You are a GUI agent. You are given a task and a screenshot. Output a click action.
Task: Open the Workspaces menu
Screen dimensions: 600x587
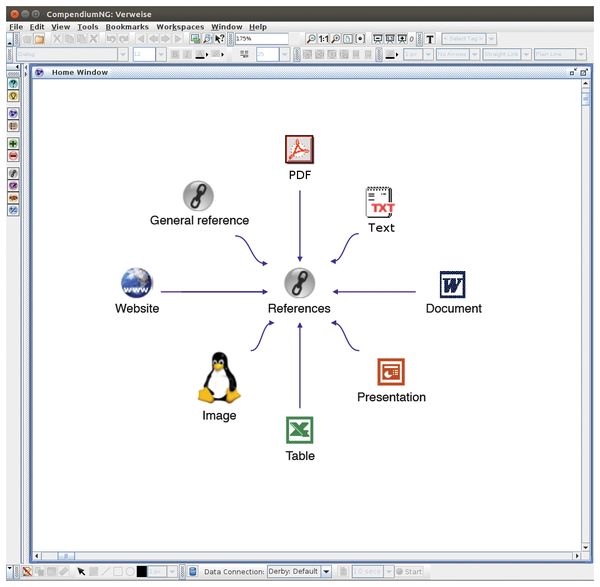coord(180,27)
